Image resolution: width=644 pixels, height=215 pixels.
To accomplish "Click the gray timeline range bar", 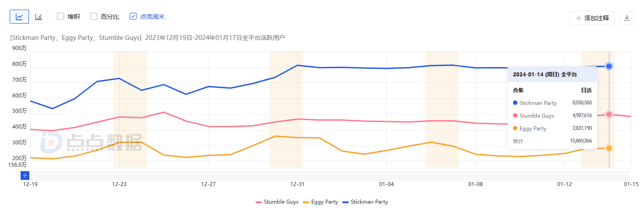I will coord(329,176).
